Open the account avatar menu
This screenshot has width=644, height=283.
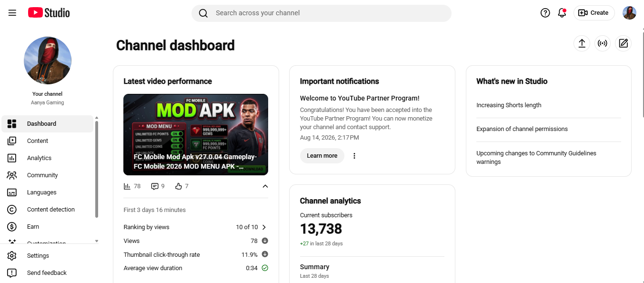(629, 13)
